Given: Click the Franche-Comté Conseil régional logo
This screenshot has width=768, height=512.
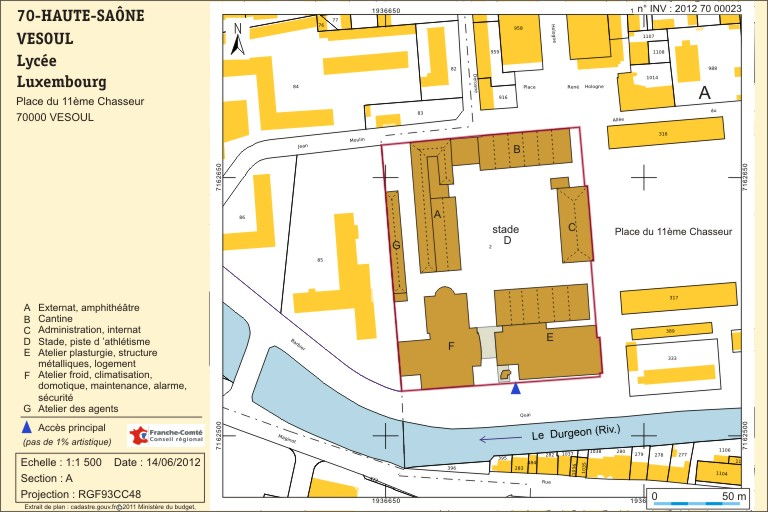Looking at the screenshot, I should point(164,436).
